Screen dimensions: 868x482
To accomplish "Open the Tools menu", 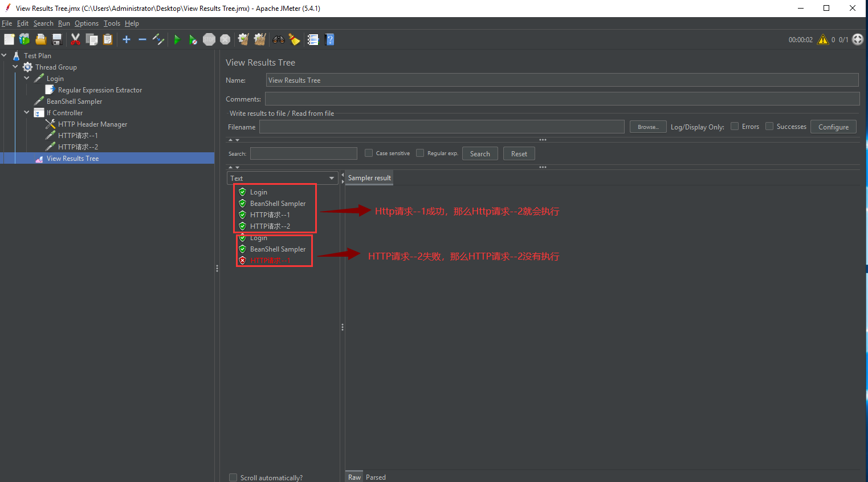I will click(x=112, y=23).
